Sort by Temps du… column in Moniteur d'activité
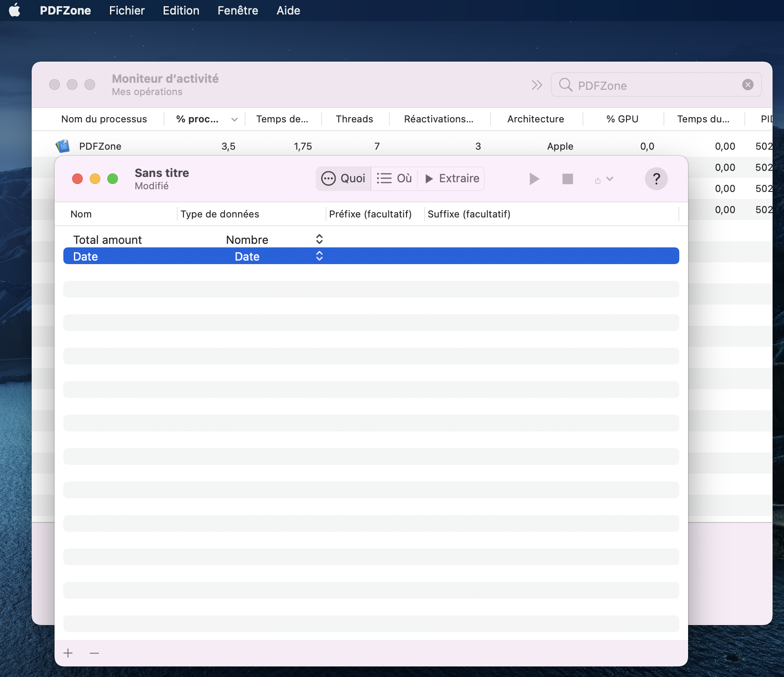The width and height of the screenshot is (784, 677). click(703, 119)
